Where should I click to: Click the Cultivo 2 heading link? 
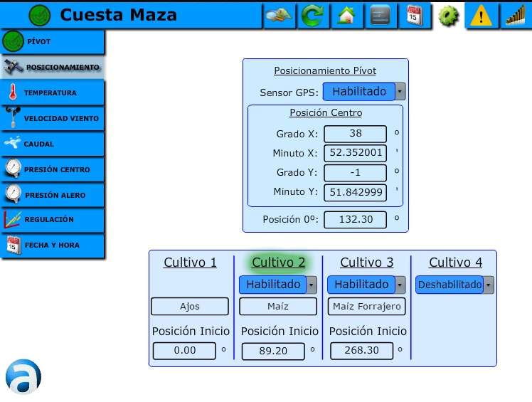[279, 263]
